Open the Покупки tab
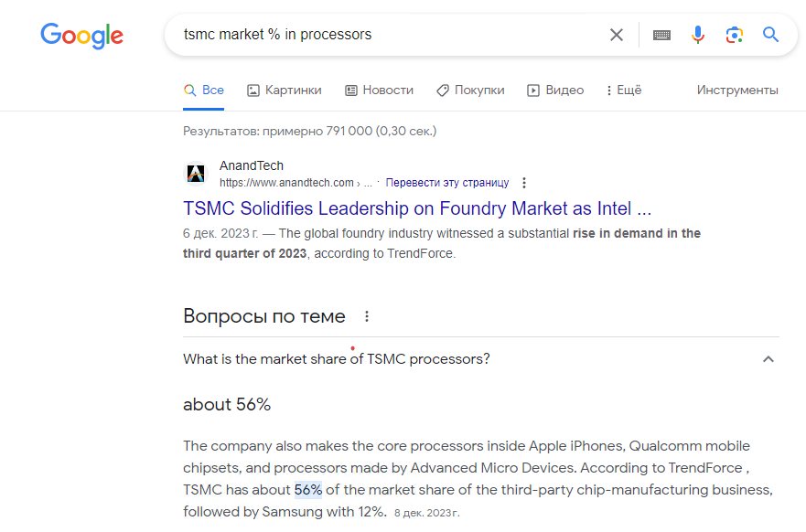 click(470, 90)
